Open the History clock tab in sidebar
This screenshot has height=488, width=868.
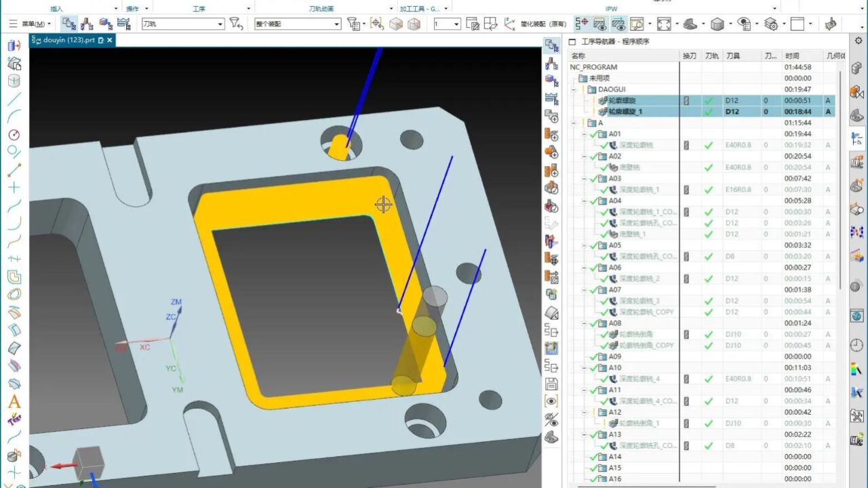(858, 345)
